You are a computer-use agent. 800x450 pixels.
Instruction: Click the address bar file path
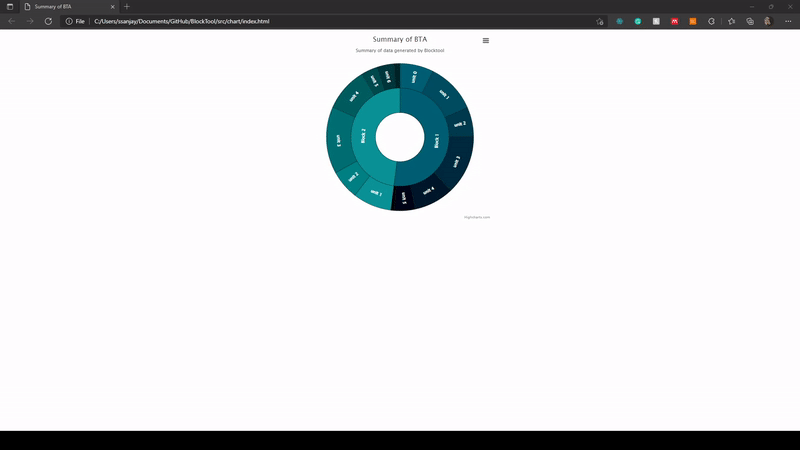(182, 21)
